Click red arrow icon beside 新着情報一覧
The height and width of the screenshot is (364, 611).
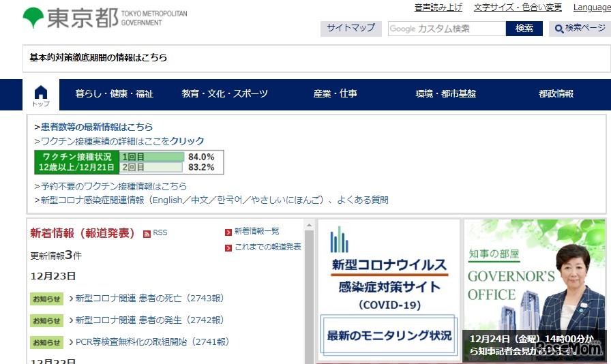click(x=228, y=232)
